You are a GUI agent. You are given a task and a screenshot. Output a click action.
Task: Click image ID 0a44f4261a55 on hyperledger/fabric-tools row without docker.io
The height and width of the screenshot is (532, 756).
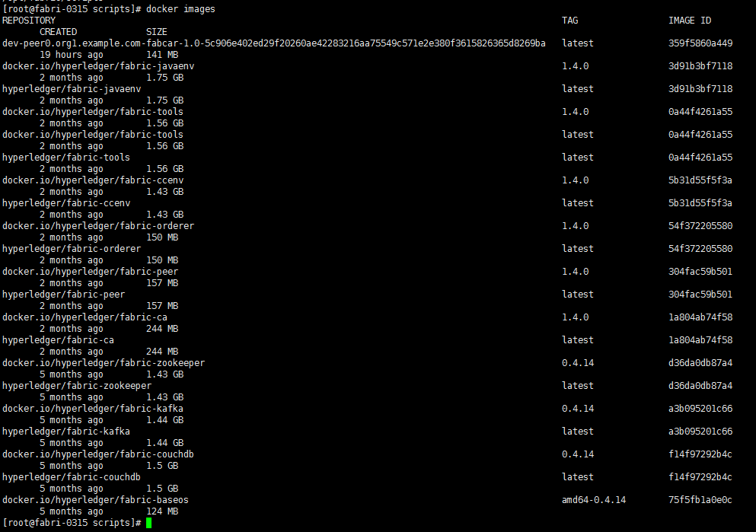click(x=700, y=158)
